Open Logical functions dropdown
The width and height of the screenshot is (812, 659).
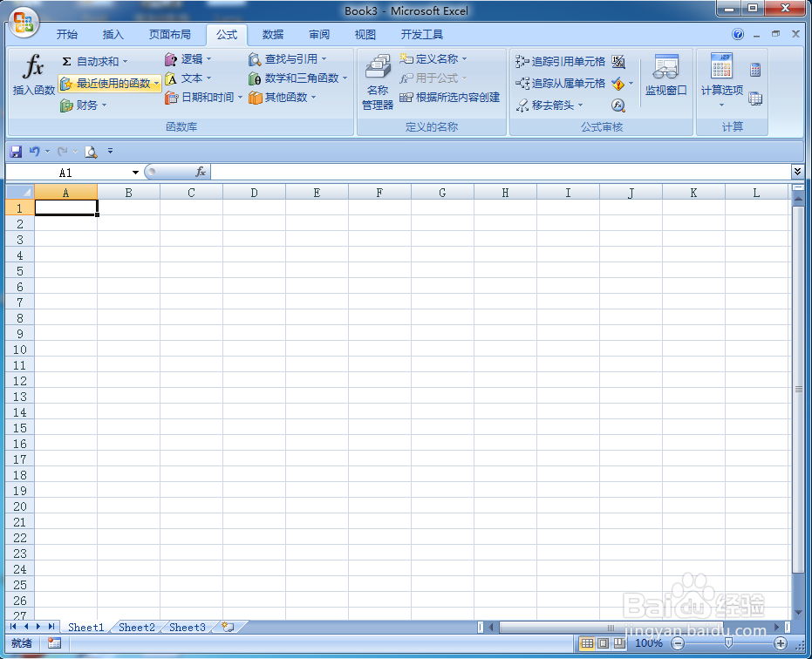point(188,59)
